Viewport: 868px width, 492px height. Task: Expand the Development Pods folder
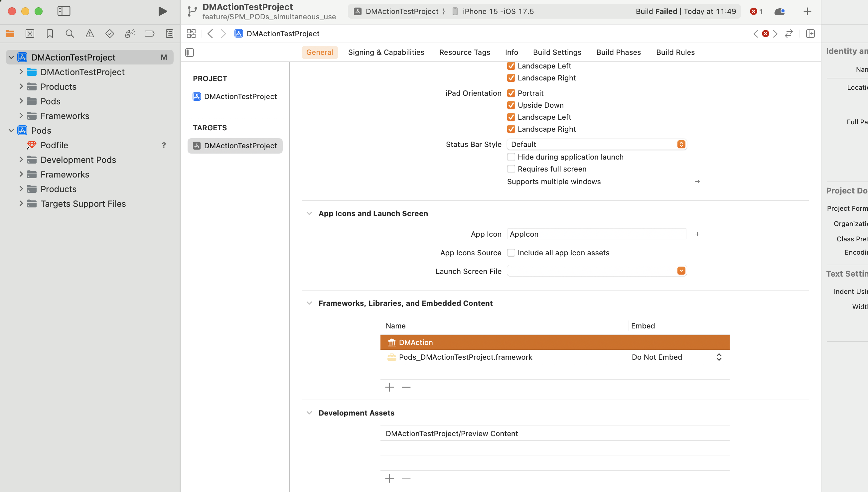click(x=21, y=160)
